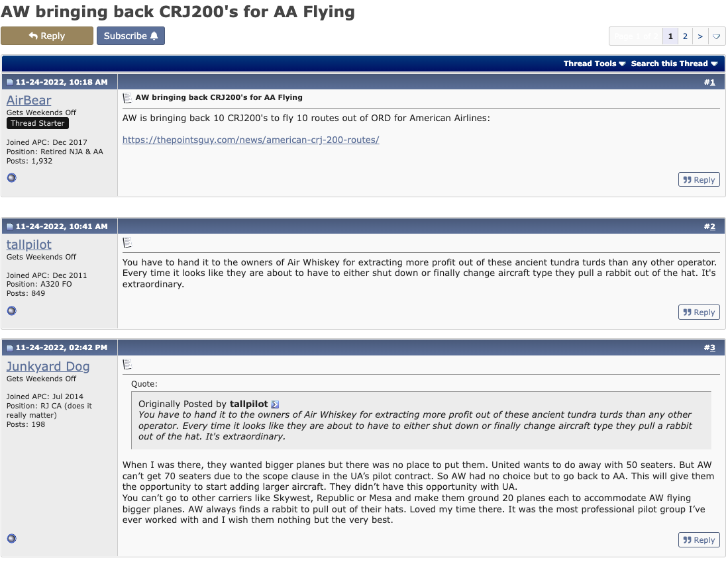
Task: Click document icon in Junkyard Dog's post
Action: coord(127,364)
